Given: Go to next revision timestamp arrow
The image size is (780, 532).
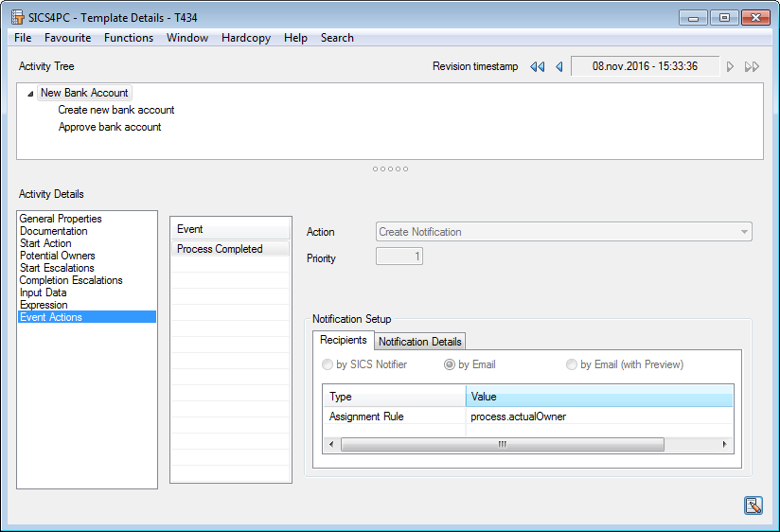Looking at the screenshot, I should 730,66.
